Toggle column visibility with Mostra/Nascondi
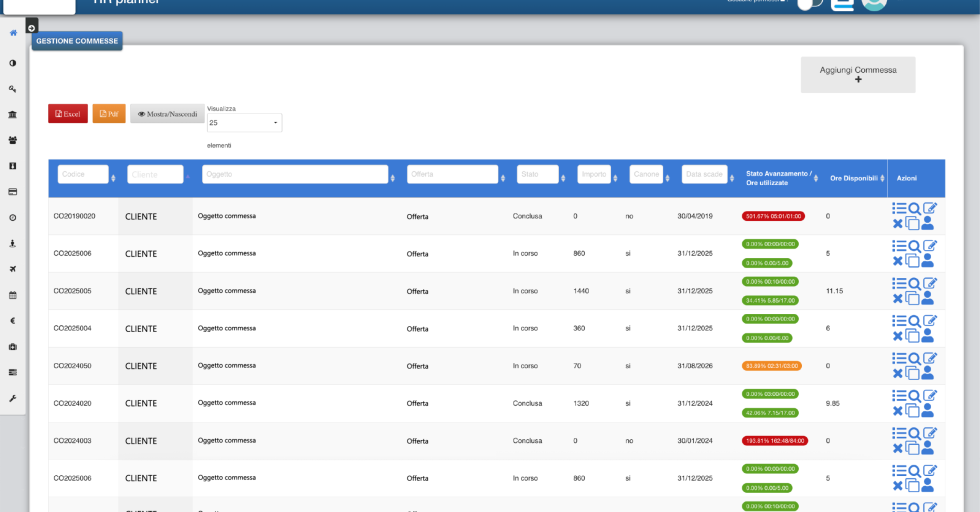This screenshot has height=512, width=980. click(x=168, y=114)
